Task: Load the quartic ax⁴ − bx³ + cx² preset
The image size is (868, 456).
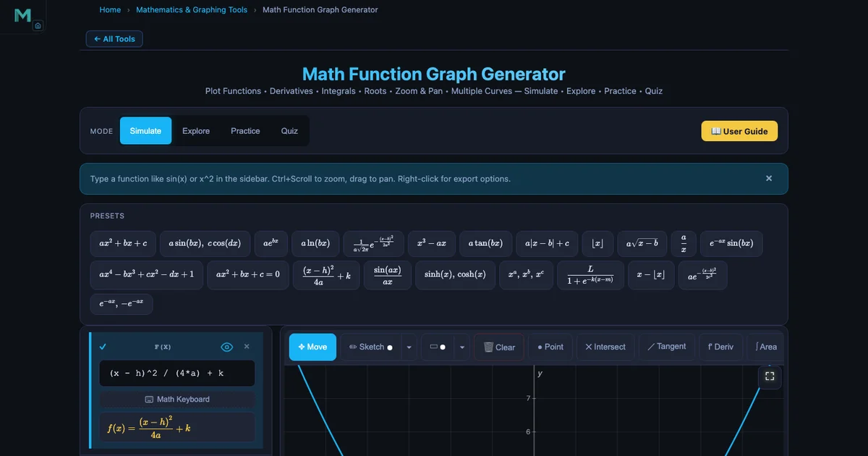Action: point(146,274)
